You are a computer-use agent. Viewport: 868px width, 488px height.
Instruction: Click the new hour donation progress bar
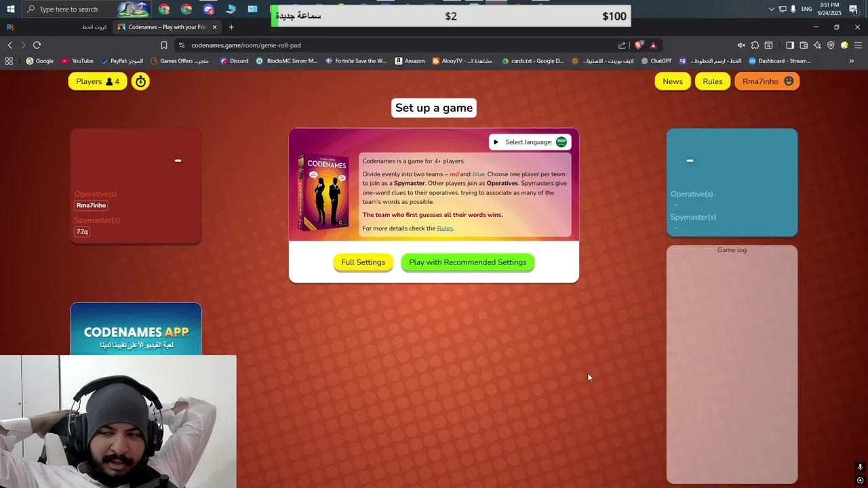tap(450, 16)
